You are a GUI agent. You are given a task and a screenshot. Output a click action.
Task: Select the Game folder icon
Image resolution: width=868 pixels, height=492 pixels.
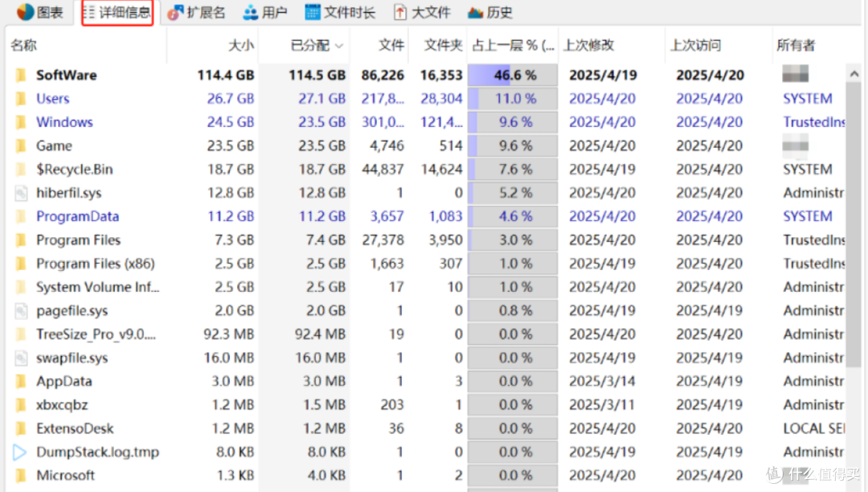click(21, 146)
